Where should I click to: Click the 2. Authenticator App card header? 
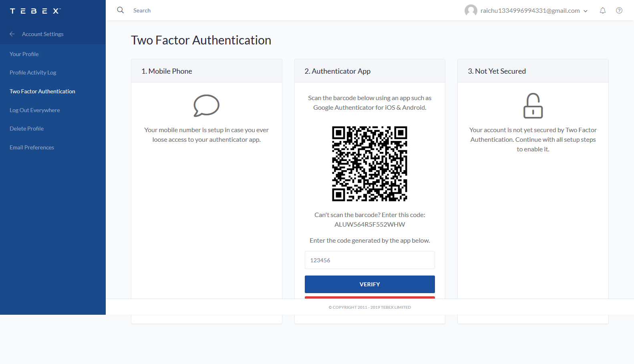coord(370,71)
